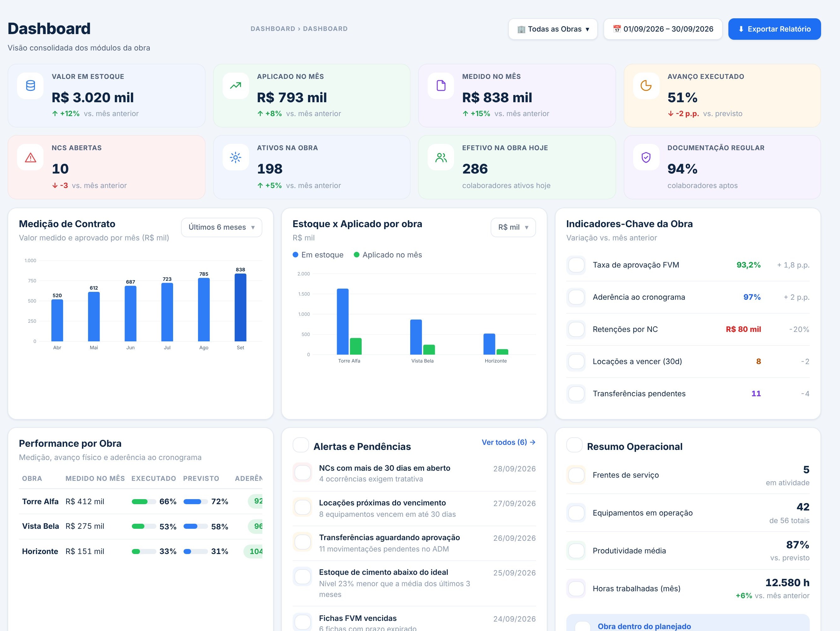Click the Mai bar labeled 612

coord(94,316)
